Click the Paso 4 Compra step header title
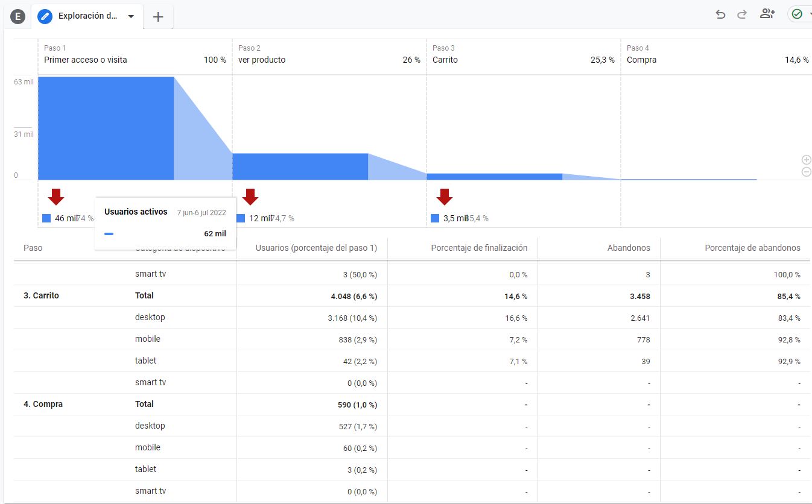812x504 pixels. [641, 60]
